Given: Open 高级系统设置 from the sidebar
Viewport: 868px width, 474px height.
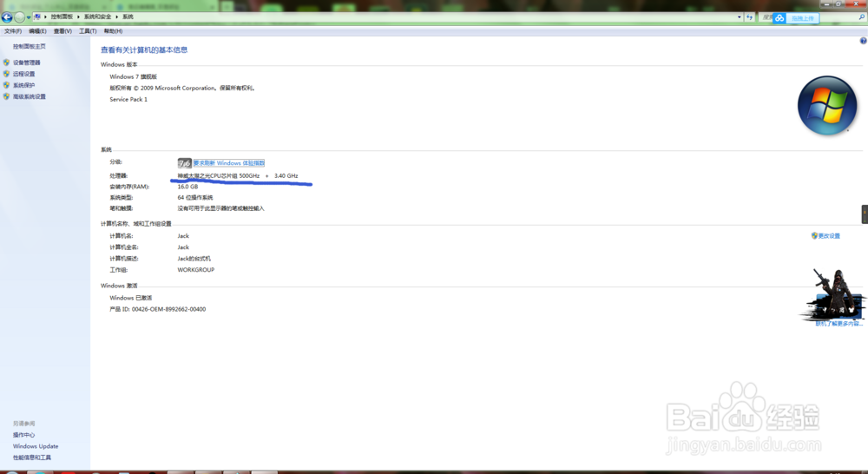Looking at the screenshot, I should pos(30,96).
